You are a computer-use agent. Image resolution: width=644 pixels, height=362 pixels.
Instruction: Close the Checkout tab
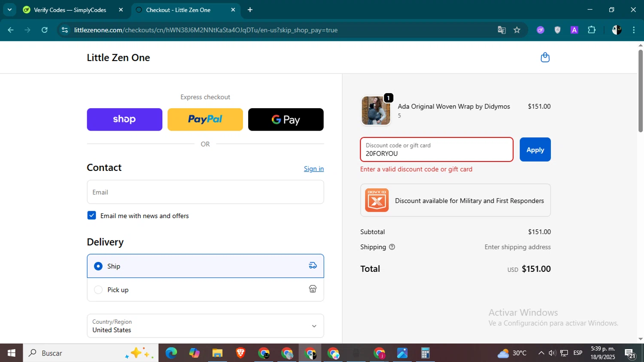[233, 10]
